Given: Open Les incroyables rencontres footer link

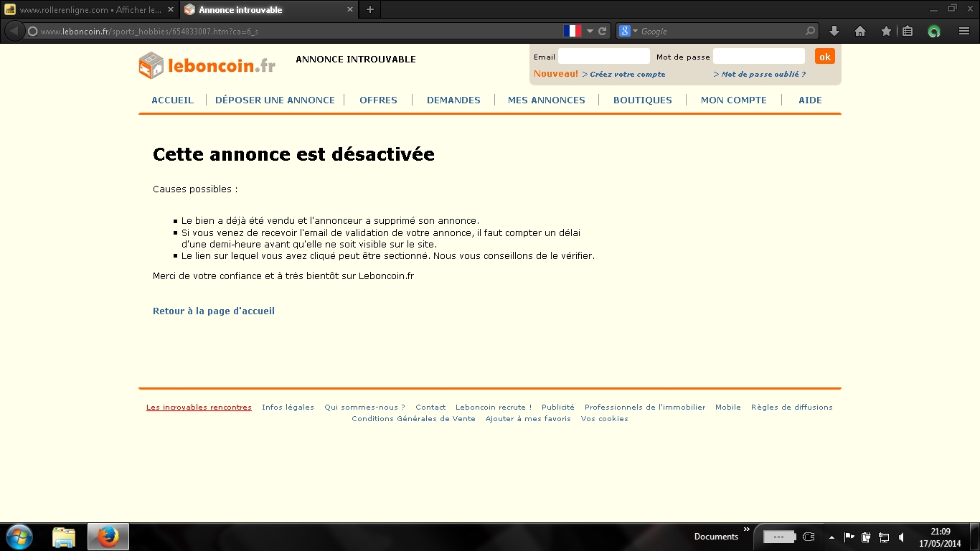Looking at the screenshot, I should [199, 408].
